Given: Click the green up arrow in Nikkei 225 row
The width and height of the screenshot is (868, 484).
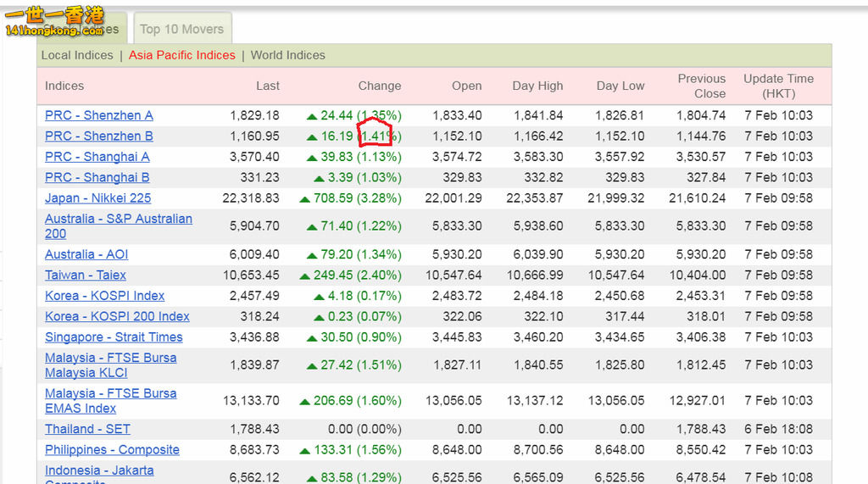Looking at the screenshot, I should [x=304, y=199].
